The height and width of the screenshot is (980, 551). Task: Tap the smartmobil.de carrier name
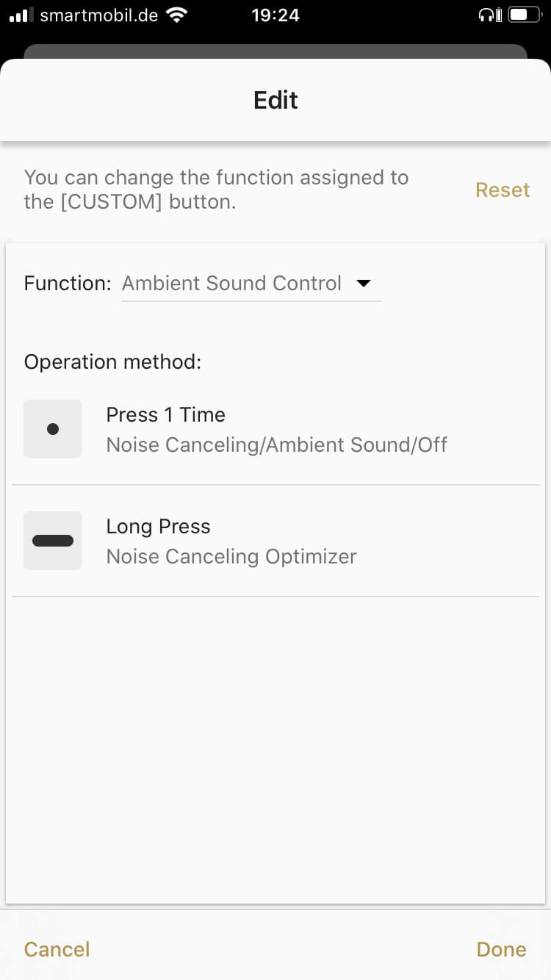[98, 15]
